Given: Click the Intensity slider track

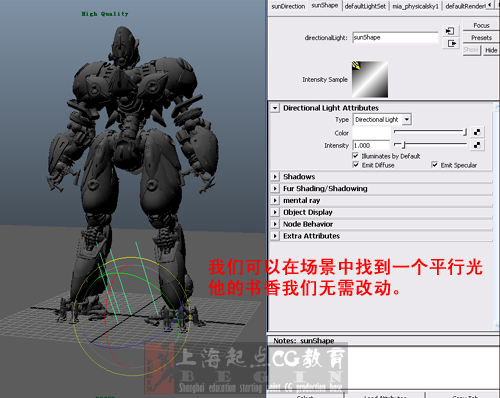Looking at the screenshot, I should click(430, 145).
